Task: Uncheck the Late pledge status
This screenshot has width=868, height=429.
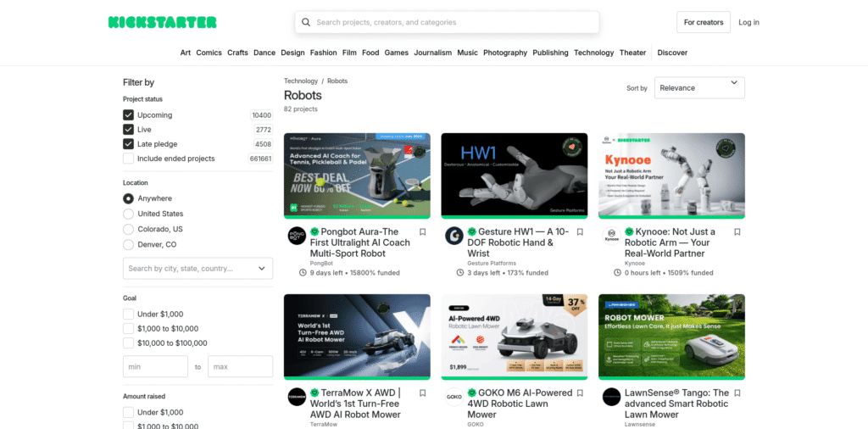Action: (129, 144)
